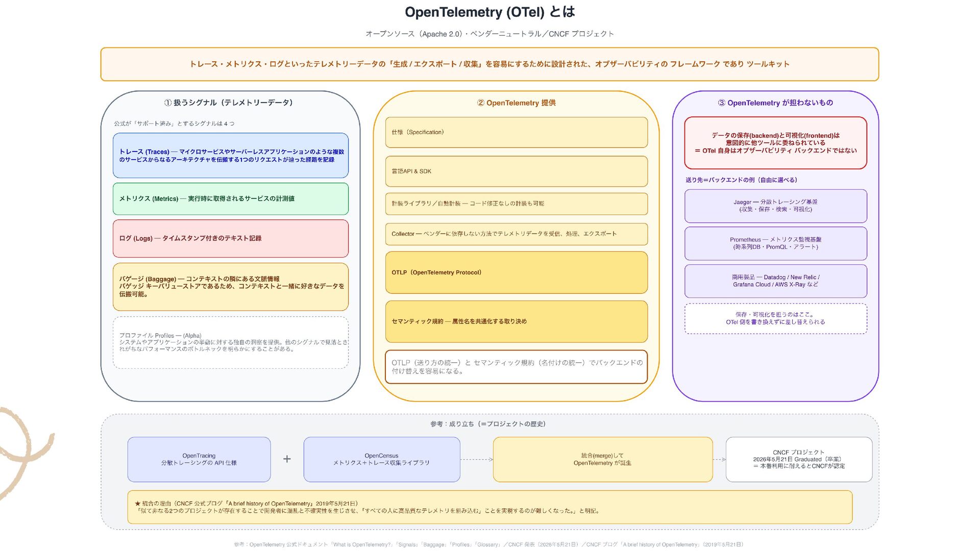Click the heading "② OpenTelemetry 提供"
980x551 pixels.
tap(516, 103)
